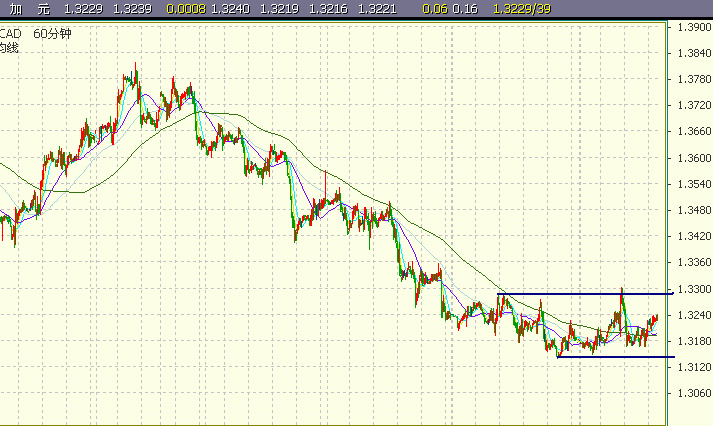Screen dimensions: 713x426
Task: Select the 1.3239 quote value in header
Action: pos(132,9)
